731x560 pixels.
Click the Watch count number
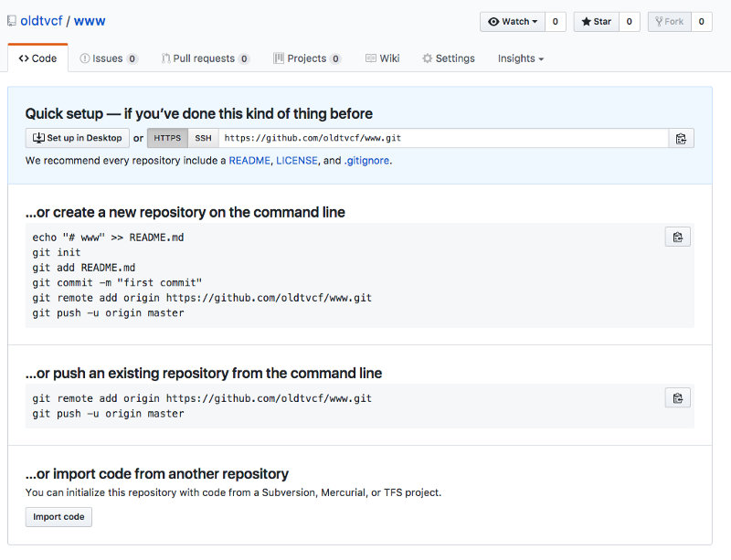tap(556, 21)
